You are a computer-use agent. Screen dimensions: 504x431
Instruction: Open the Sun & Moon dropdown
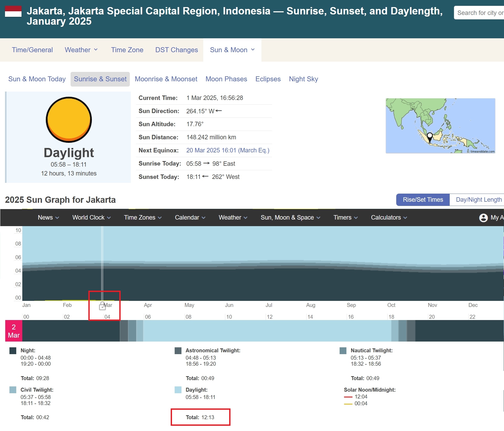(x=232, y=50)
